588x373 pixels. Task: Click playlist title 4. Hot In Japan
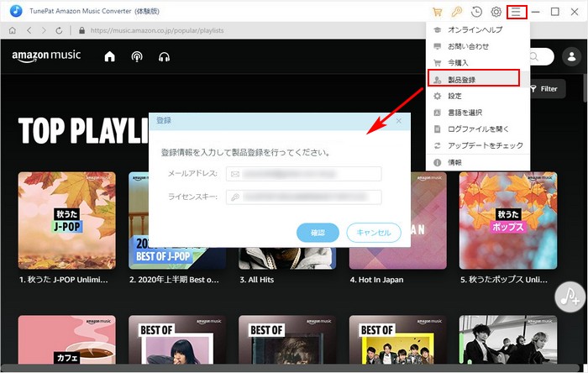click(376, 280)
